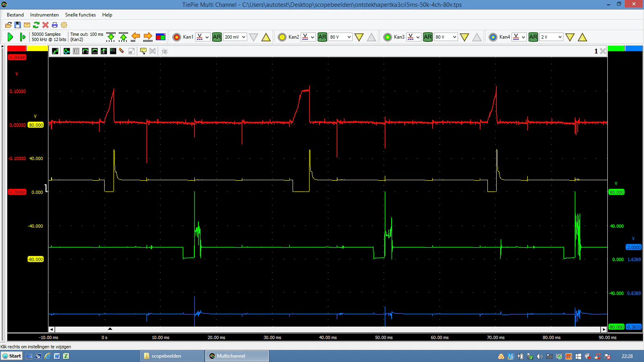
Task: Click the orange left arrow time base icon
Action: click(x=136, y=37)
